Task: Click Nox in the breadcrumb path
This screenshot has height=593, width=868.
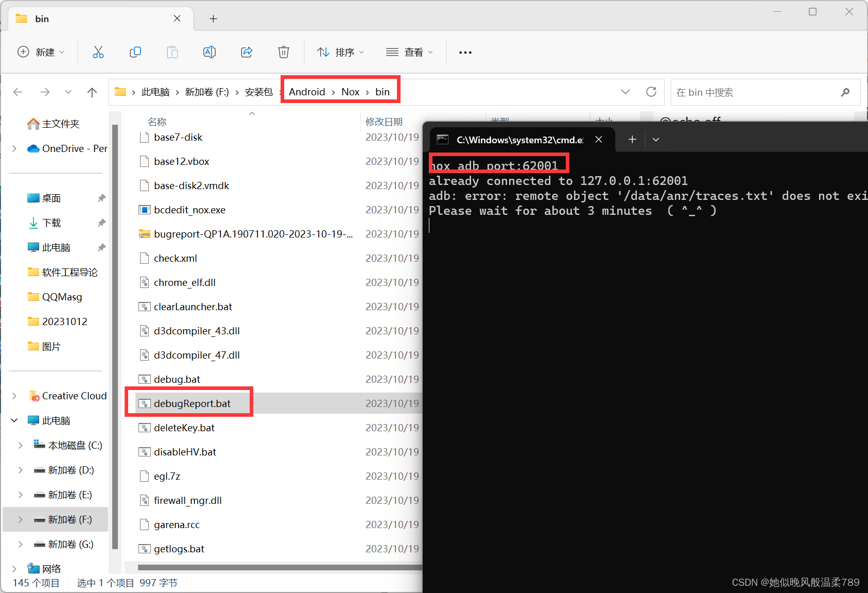Action: (350, 92)
